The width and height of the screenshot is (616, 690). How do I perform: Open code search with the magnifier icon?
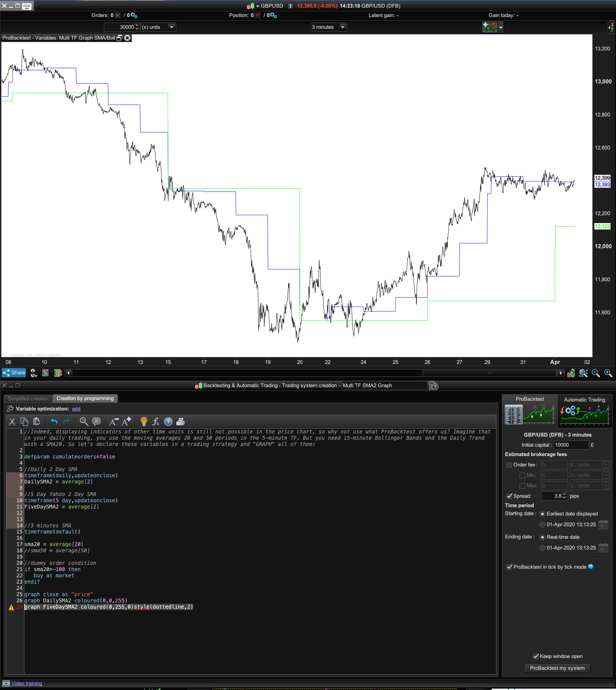(x=84, y=422)
